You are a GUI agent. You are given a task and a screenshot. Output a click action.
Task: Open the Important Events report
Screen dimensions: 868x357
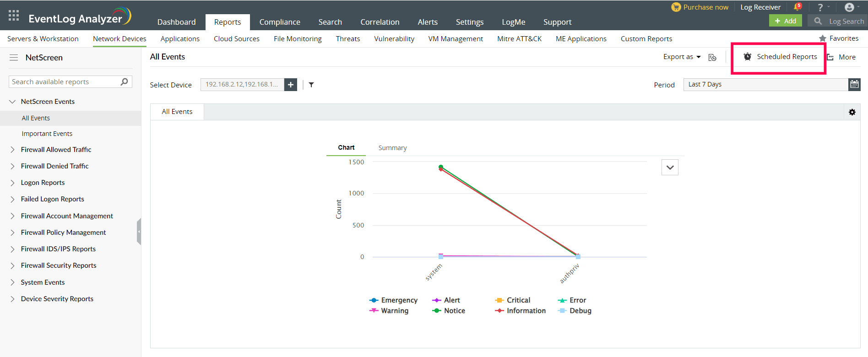(x=47, y=134)
